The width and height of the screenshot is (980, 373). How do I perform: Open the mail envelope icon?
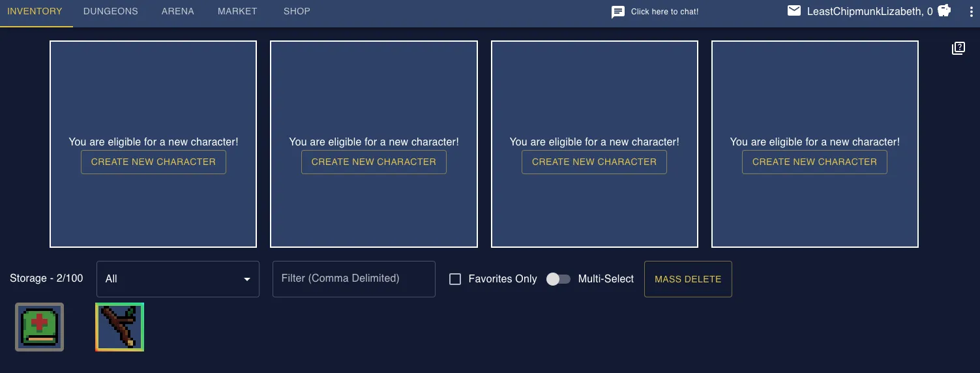(794, 11)
